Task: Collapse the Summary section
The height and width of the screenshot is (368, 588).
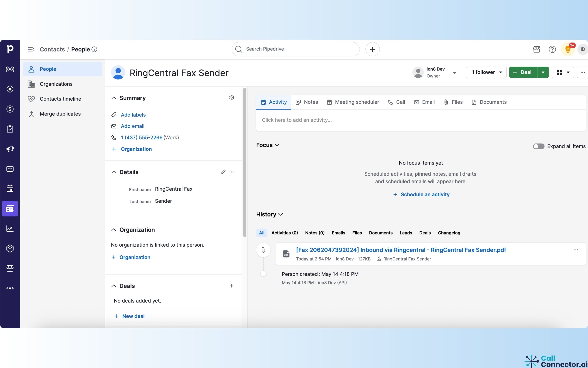Action: click(114, 98)
